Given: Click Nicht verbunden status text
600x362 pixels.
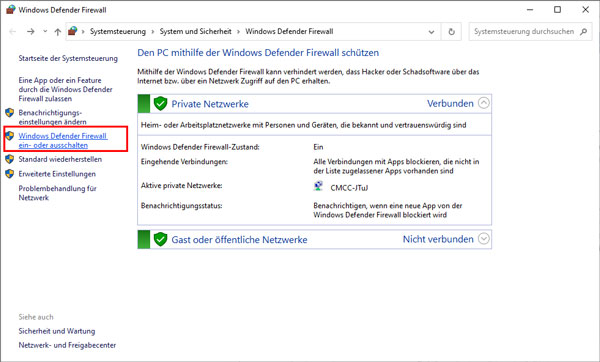Looking at the screenshot, I should coord(438,239).
